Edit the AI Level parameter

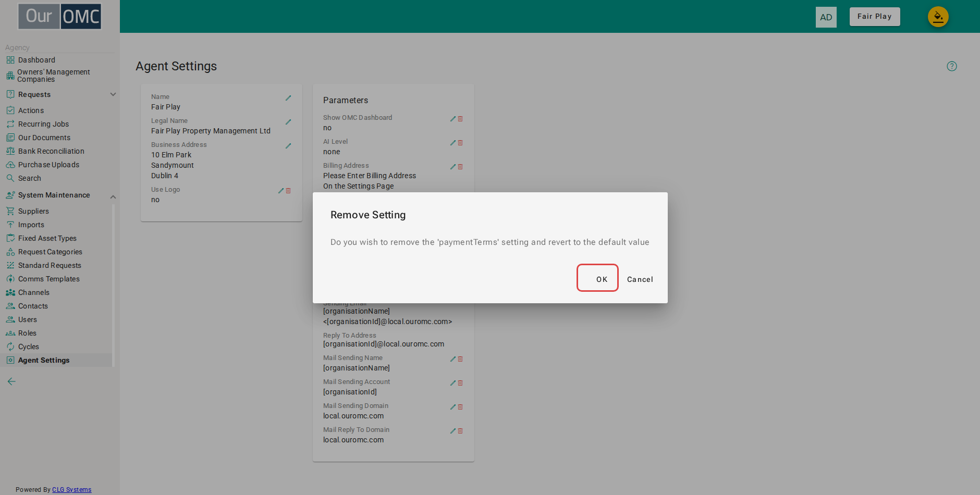pyautogui.click(x=453, y=143)
